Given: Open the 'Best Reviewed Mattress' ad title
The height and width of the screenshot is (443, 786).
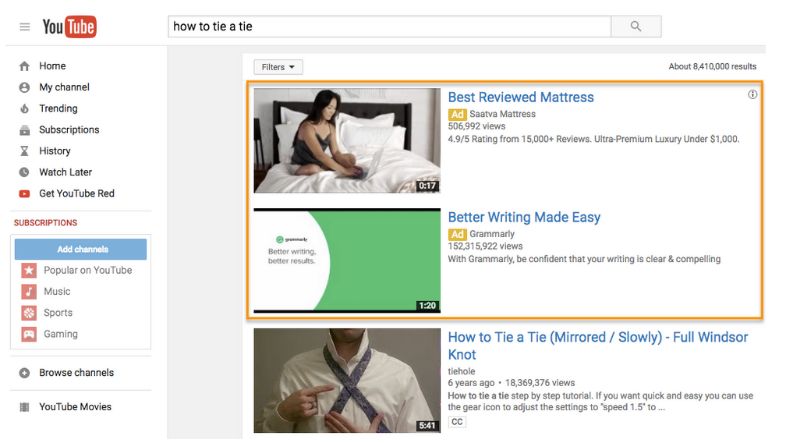Looking at the screenshot, I should (x=521, y=97).
